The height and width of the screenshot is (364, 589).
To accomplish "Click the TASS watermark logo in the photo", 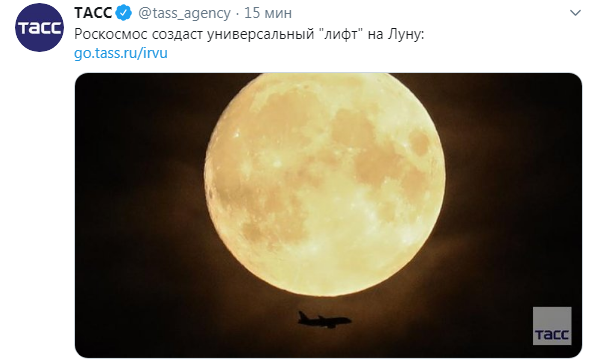I will [x=552, y=326].
